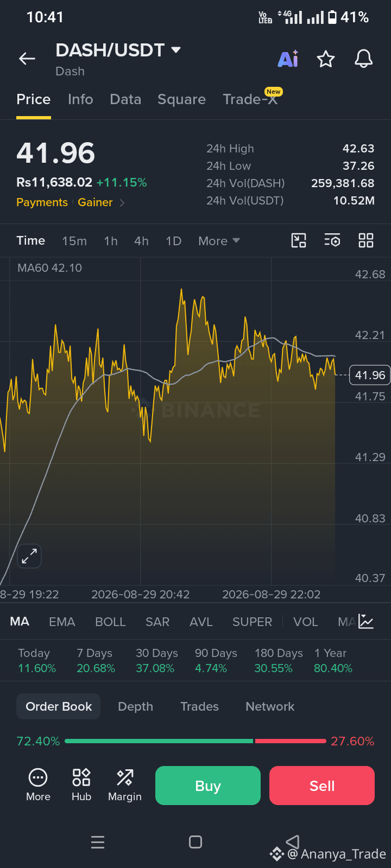
Task: Tap the 1 Year 80.40% value
Action: point(333,668)
